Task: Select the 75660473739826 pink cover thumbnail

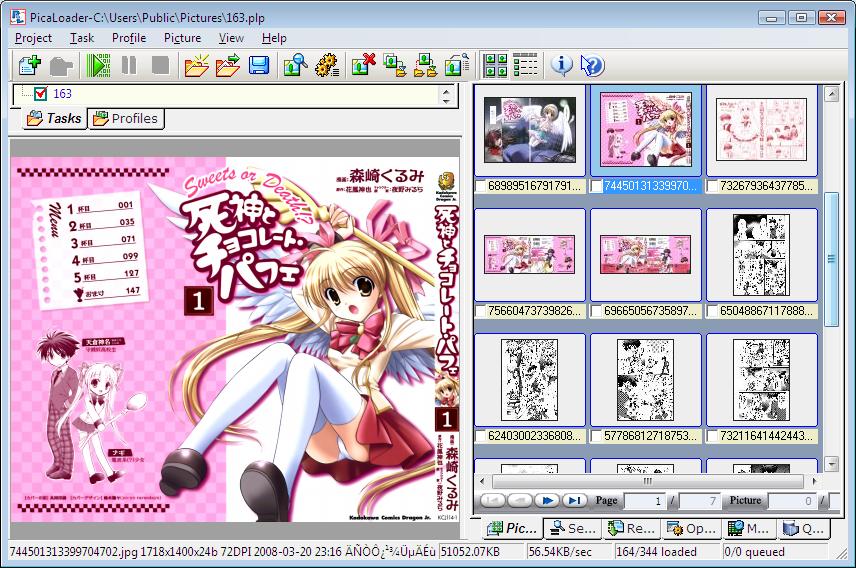Action: pyautogui.click(x=530, y=255)
